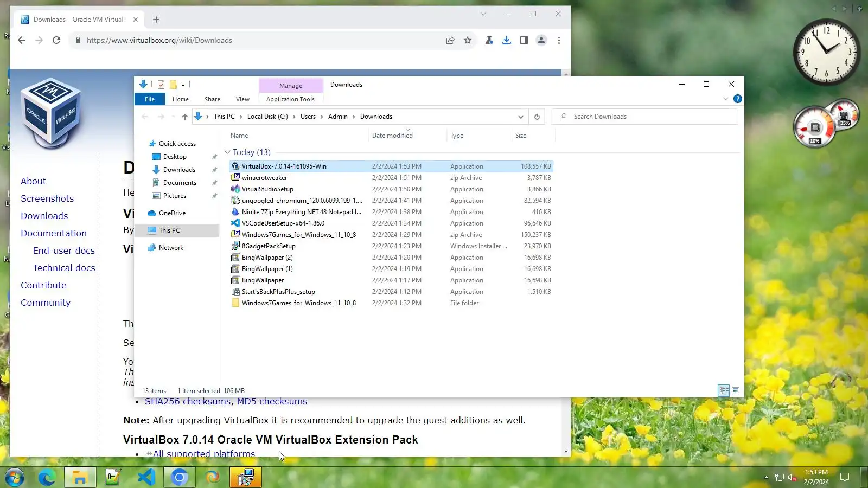Select Quick access in navigation pane
Screen dimensions: 868x488
(177, 144)
